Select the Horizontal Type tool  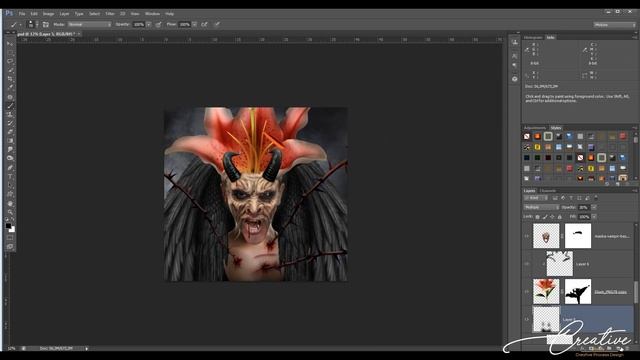coord(10,177)
